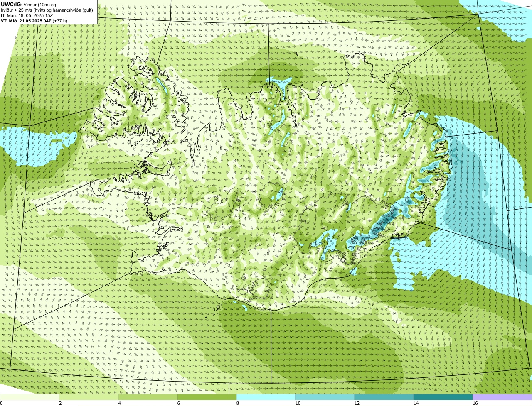
Task: Click the "IT: Mán. 19. 05. 2025 15Z" line
Action: (x=27, y=15)
